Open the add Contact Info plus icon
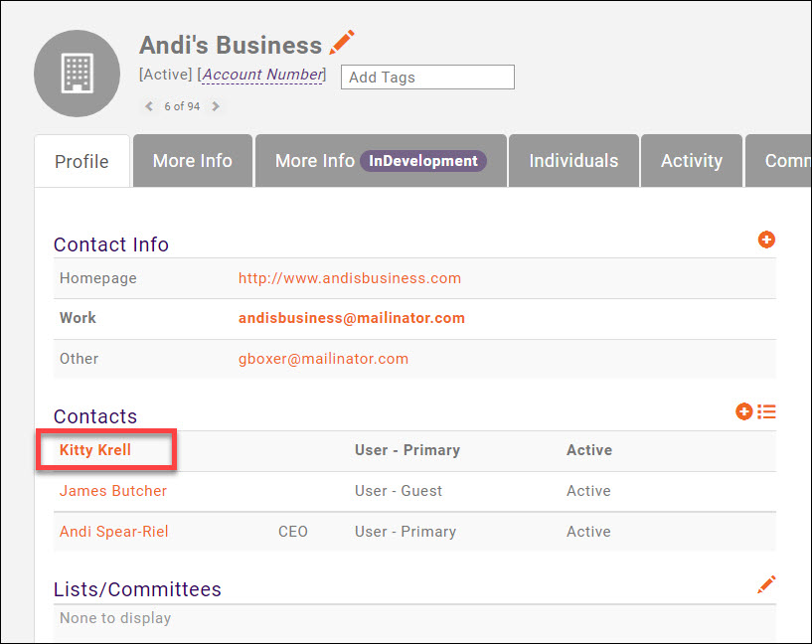This screenshot has height=644, width=812. tap(766, 240)
